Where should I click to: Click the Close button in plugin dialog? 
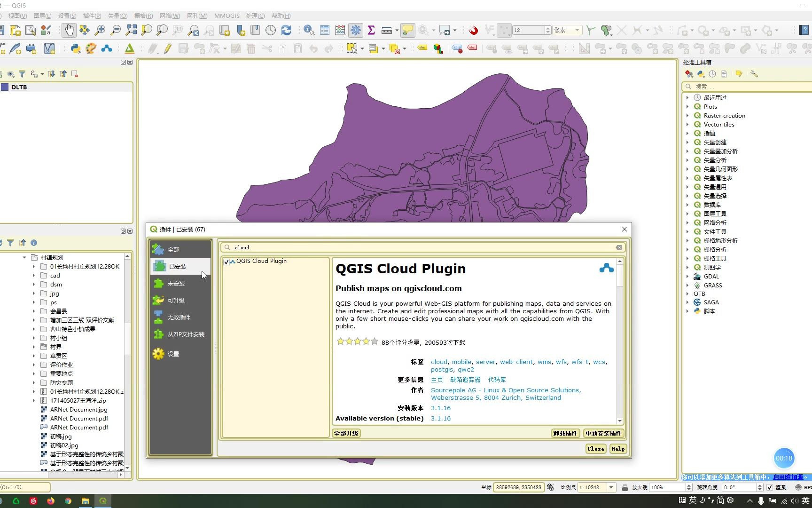[596, 449]
